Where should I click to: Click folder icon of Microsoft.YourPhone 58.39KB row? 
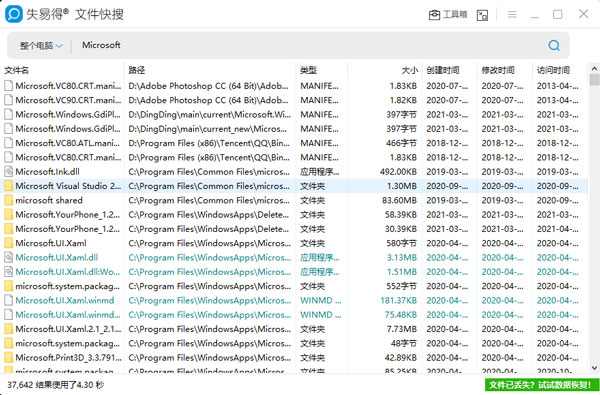pyautogui.click(x=8, y=214)
